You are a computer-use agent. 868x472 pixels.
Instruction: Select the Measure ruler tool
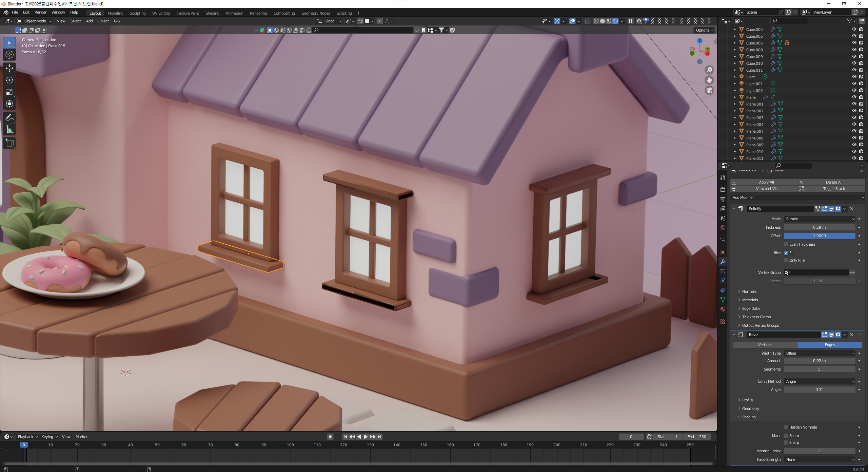click(x=9, y=130)
